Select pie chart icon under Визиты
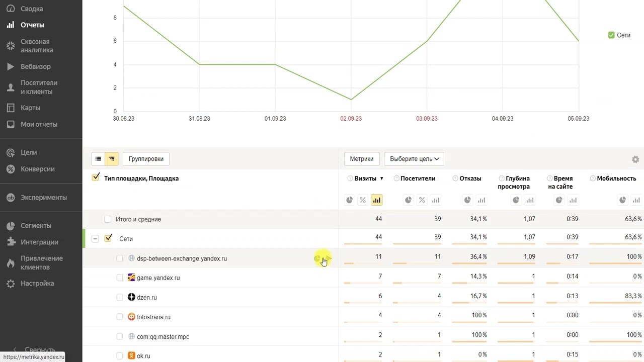The height and width of the screenshot is (362, 644). (x=350, y=200)
